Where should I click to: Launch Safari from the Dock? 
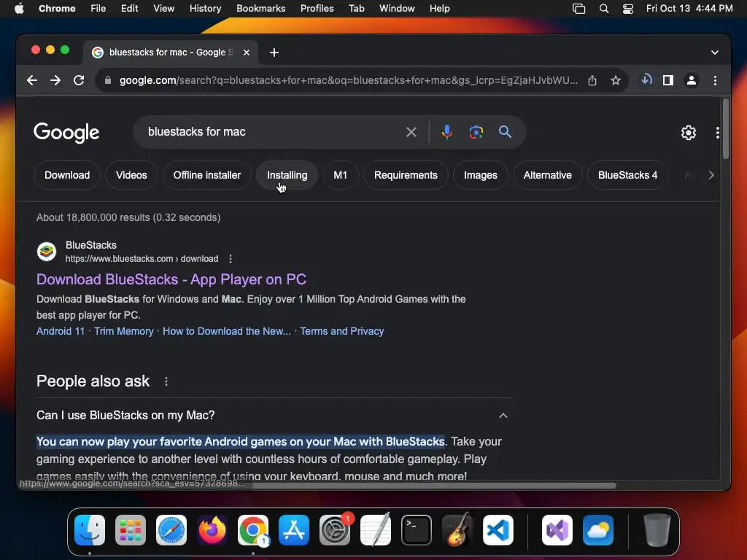171,531
